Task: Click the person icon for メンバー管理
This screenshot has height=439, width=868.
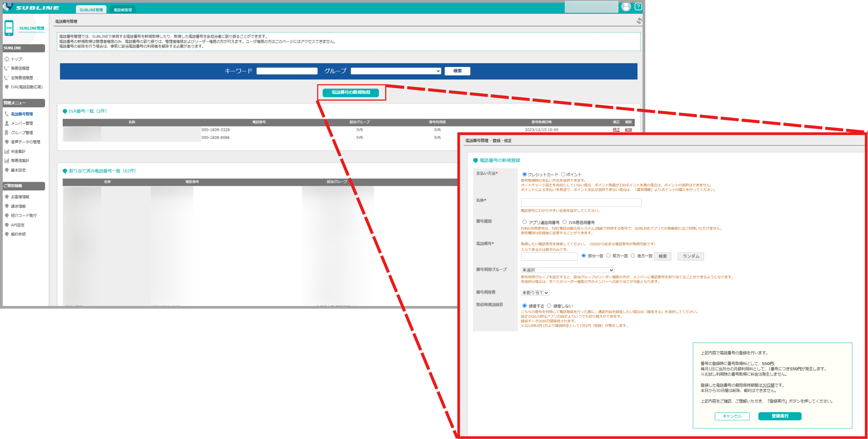Action: (x=6, y=123)
